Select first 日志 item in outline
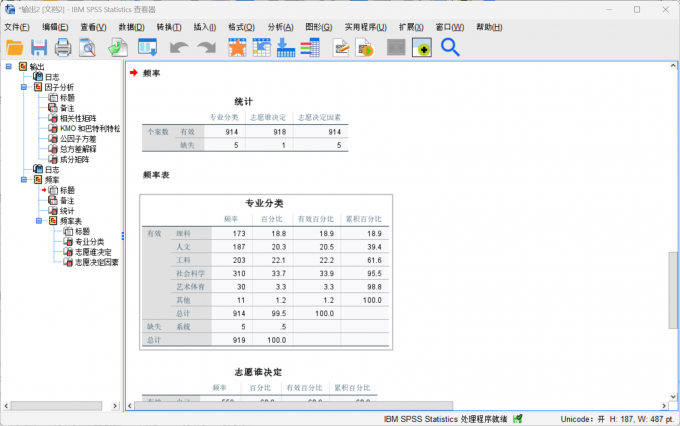This screenshot has height=426, width=680. [x=52, y=77]
